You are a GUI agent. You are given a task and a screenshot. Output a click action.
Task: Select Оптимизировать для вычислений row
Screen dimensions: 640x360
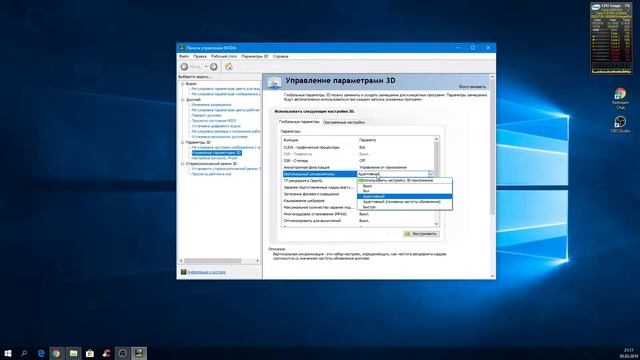click(x=358, y=221)
